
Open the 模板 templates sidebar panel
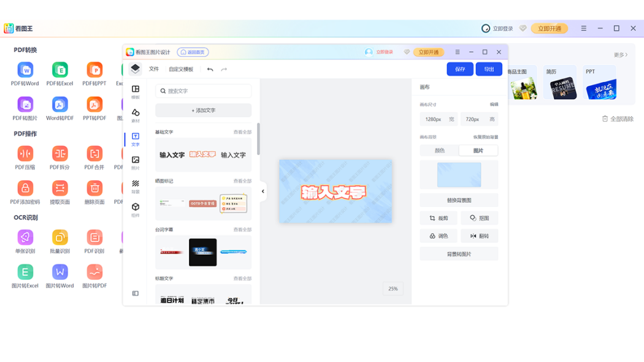[135, 92]
